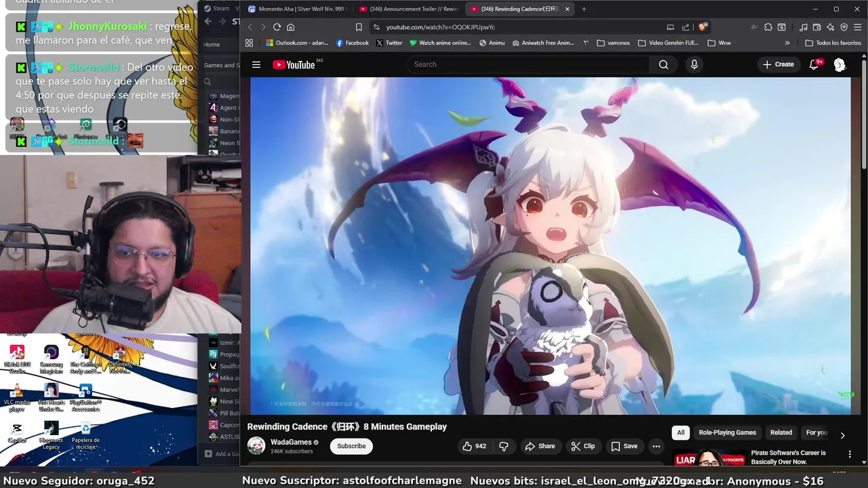Open TikTok LIVE Studio desktop shortcut
Viewport: 868px width, 488px height.
17,360
